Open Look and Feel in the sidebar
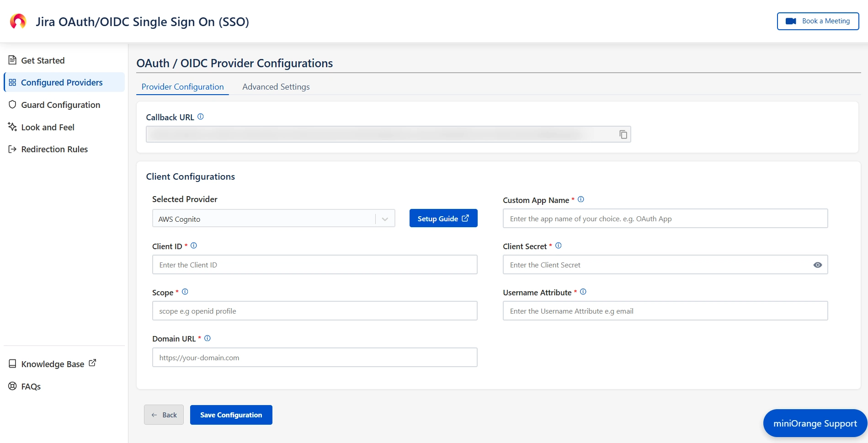Image resolution: width=868 pixels, height=443 pixels. point(64,127)
